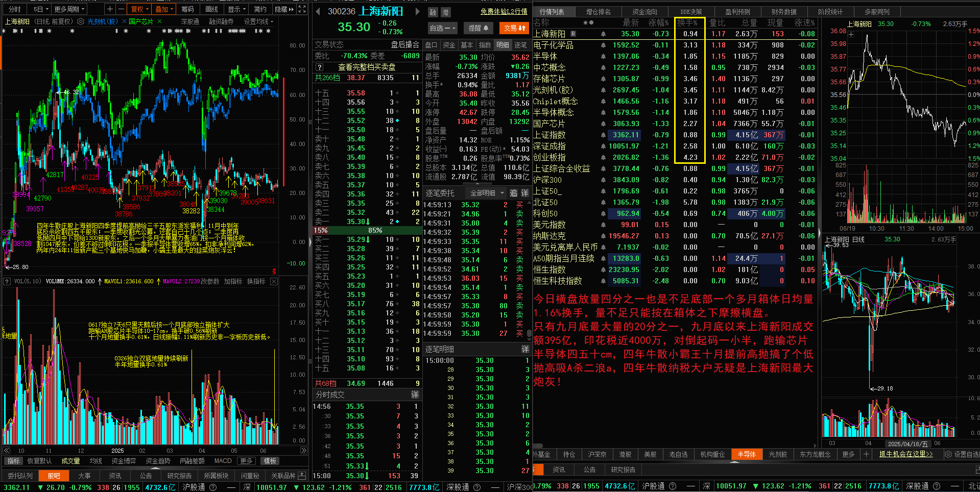The image size is (980, 492).
Task: Open 详 detail for 逐笔明细
Action: click(x=525, y=349)
